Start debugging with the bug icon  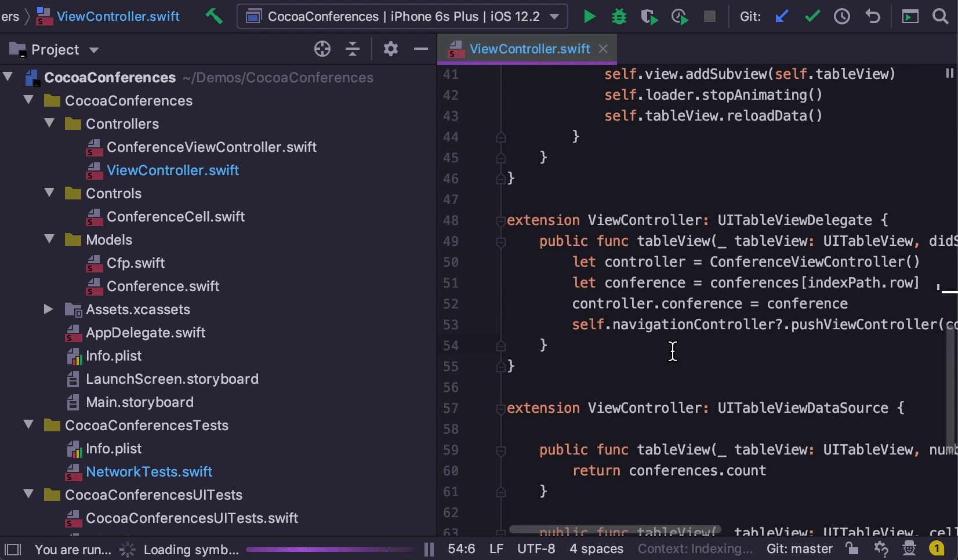[x=619, y=16]
